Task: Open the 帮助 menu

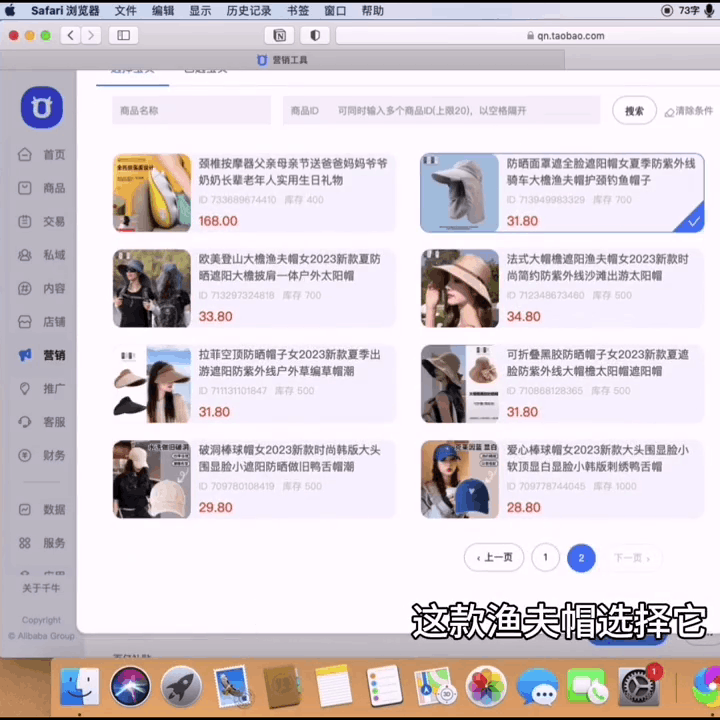Action: click(372, 11)
